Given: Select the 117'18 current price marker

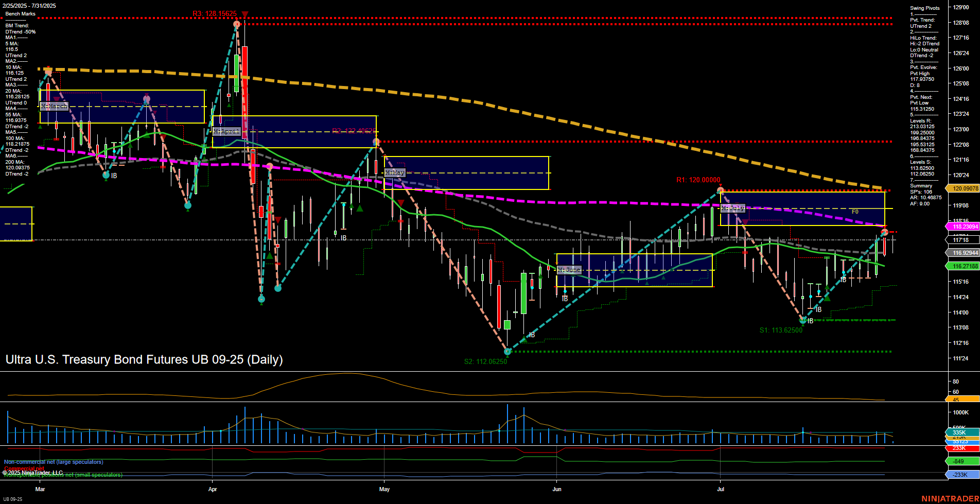Looking at the screenshot, I should click(x=963, y=240).
